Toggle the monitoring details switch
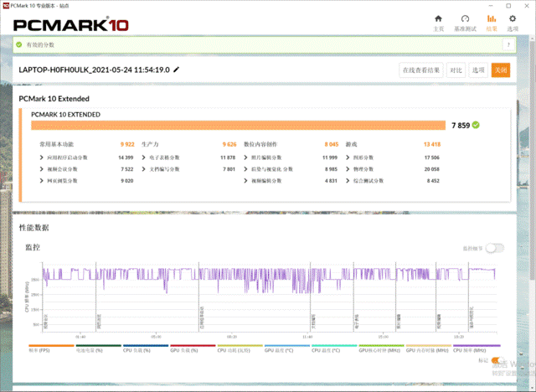 pos(495,248)
